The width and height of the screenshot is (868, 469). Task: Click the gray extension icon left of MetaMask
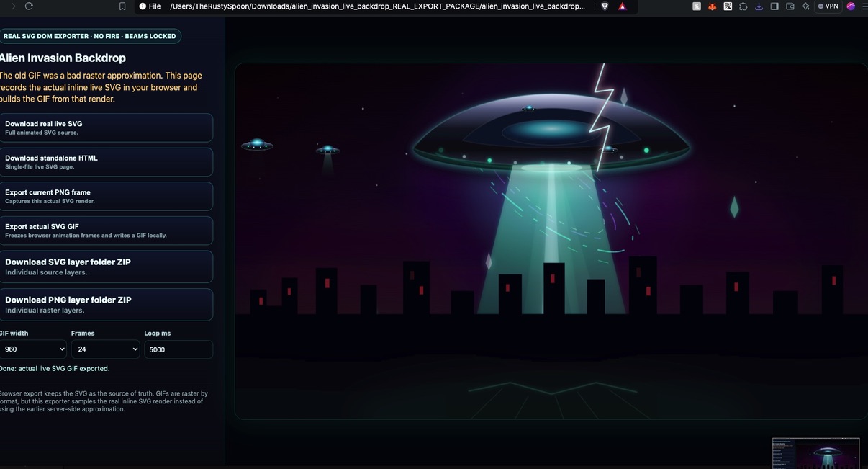(697, 6)
